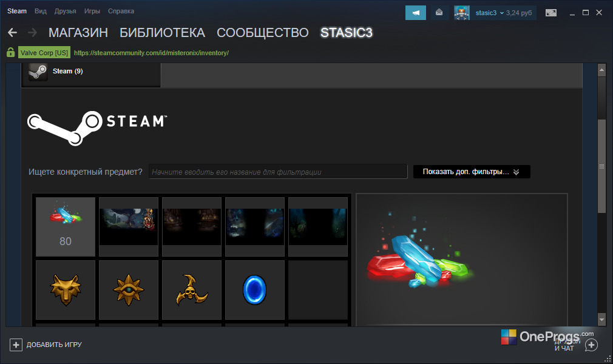Maximize the Steam window
The width and height of the screenshot is (613, 364).
point(586,13)
